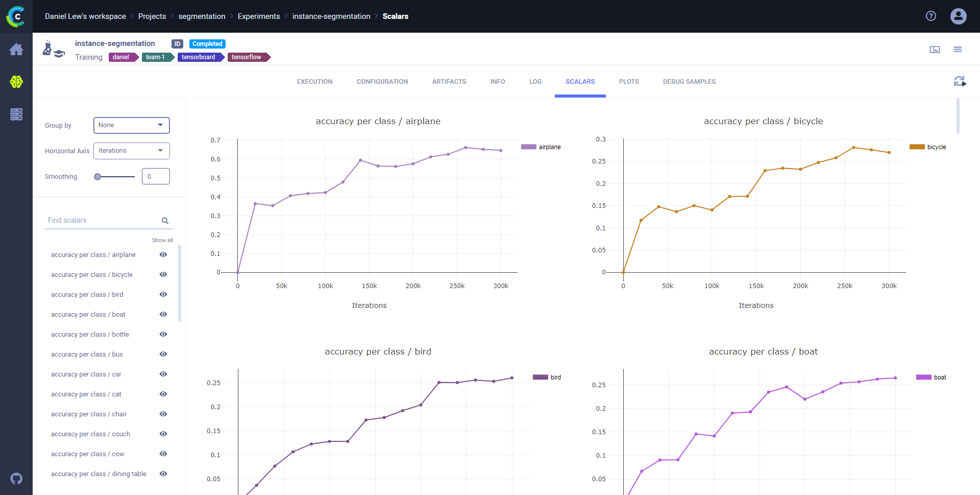This screenshot has width=980, height=495.
Task: Expand the Daniel Lew's workspace breadcrumb
Action: coord(85,16)
